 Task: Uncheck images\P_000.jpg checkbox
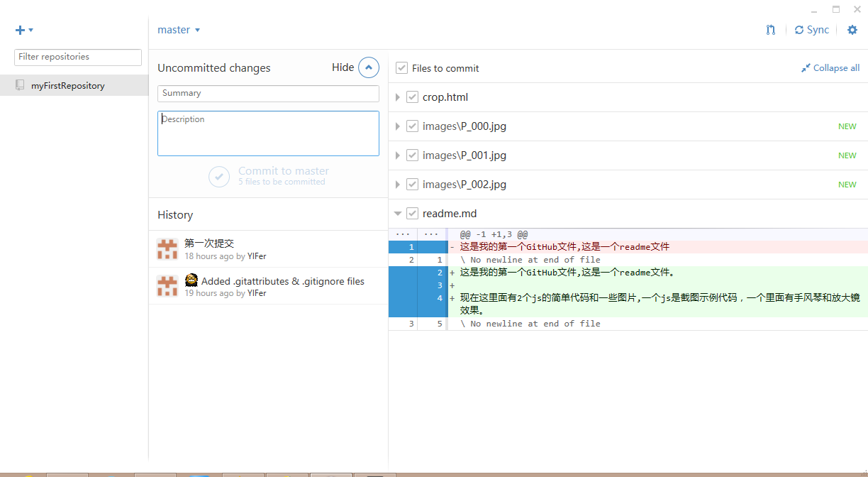coord(412,126)
